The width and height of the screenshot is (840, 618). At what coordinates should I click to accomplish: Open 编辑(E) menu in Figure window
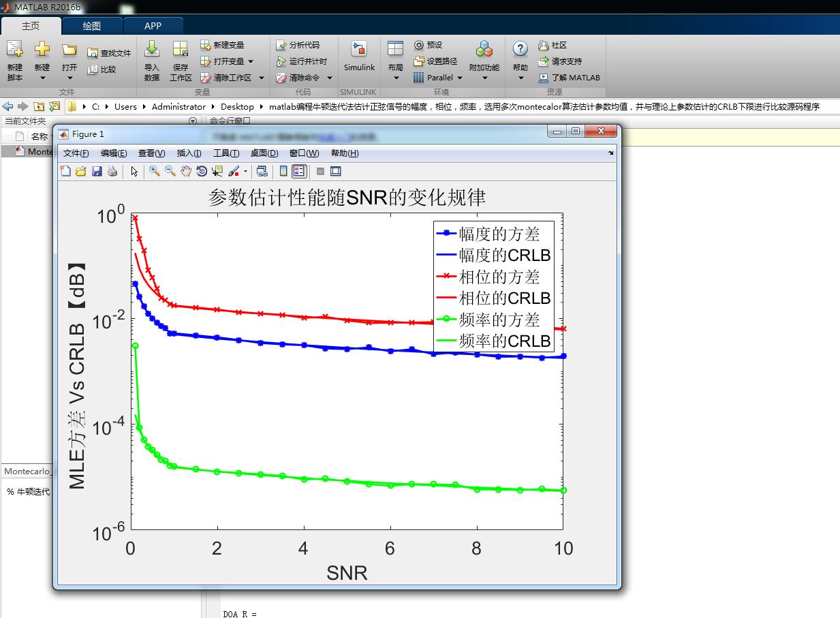coord(114,153)
